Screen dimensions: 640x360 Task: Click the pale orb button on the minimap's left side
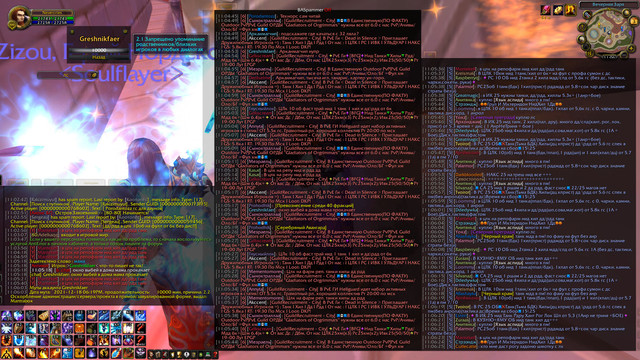pyautogui.click(x=582, y=39)
